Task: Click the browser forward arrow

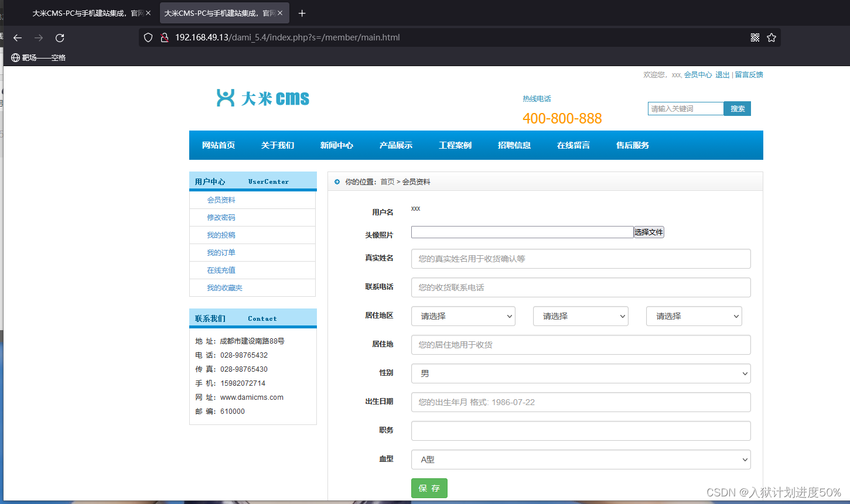Action: pos(39,37)
